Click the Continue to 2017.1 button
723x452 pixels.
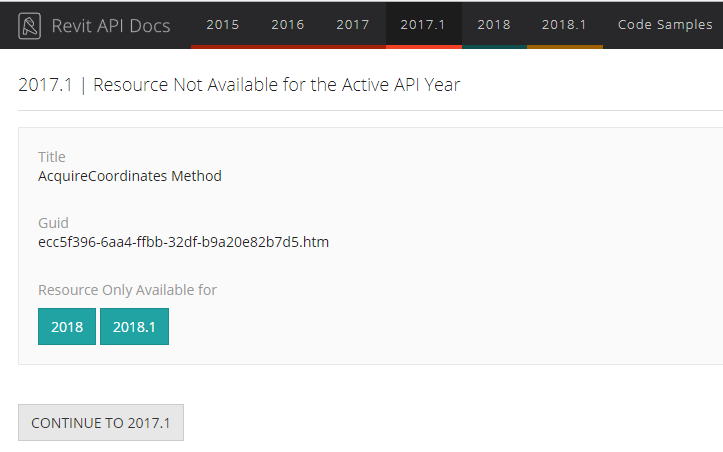click(101, 423)
